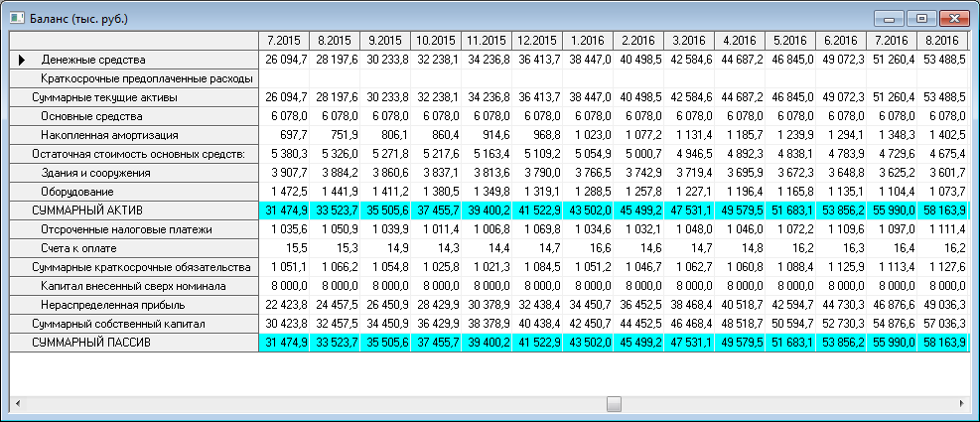The width and height of the screenshot is (980, 422).
Task: Click total liabilities cell 45 499,2 in СУММАРНЫЙ ПАССИВ
Action: click(x=638, y=343)
